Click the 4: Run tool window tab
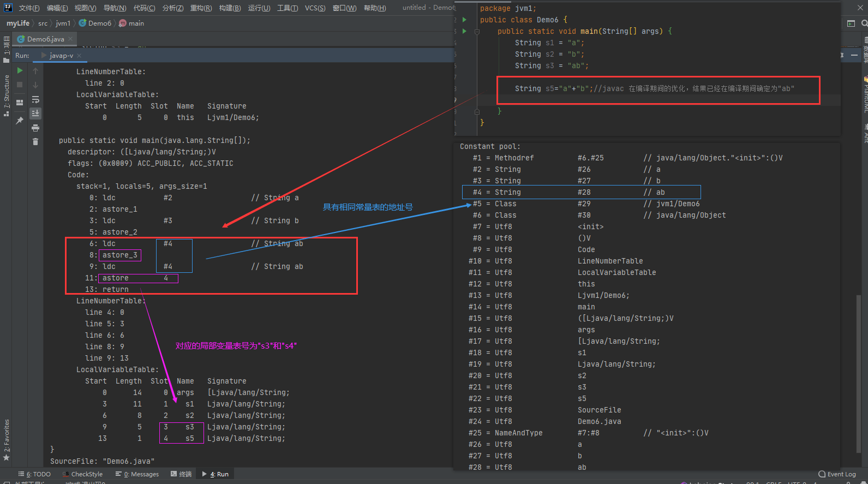The width and height of the screenshot is (868, 484). click(215, 474)
